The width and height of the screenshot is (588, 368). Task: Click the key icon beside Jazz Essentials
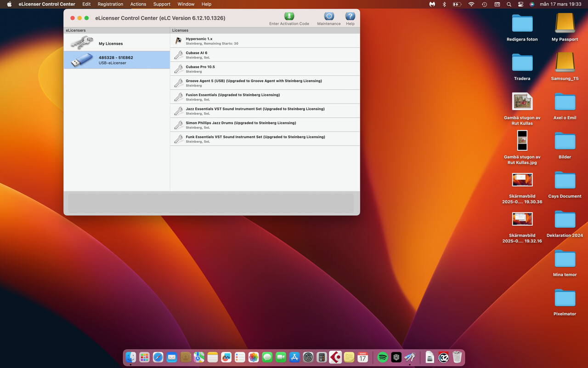point(178,111)
